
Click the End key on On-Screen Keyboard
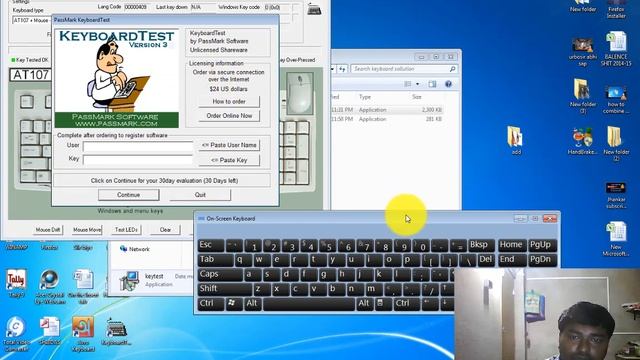[x=511, y=260]
